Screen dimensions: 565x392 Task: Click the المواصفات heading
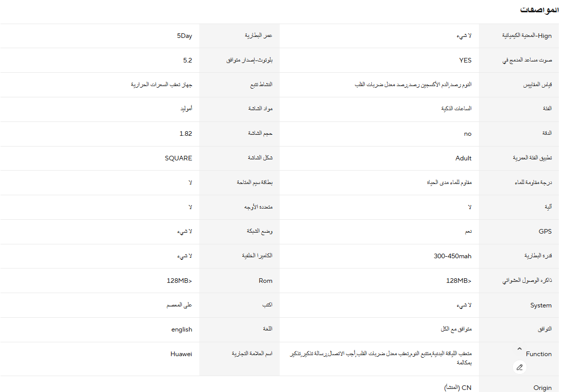point(539,10)
